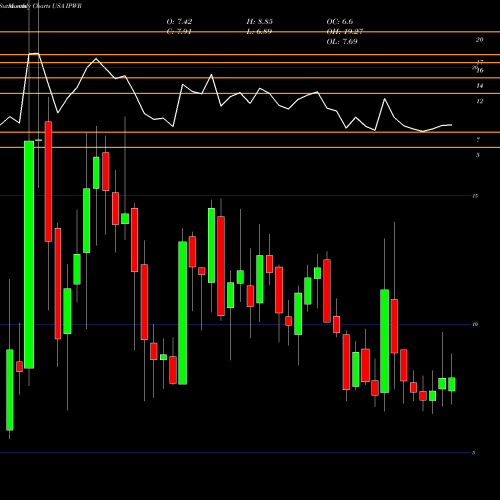Click the chart title "Charts USA IPWR"
Image resolution: width=500 pixels, height=500 pixels.
(57, 6)
